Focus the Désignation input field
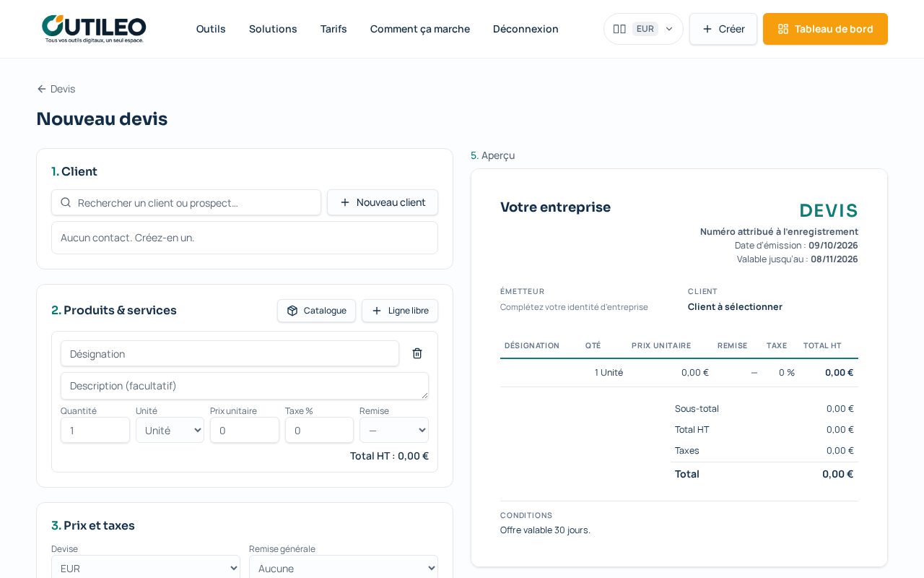Viewport: 924px width, 578px height. click(230, 353)
